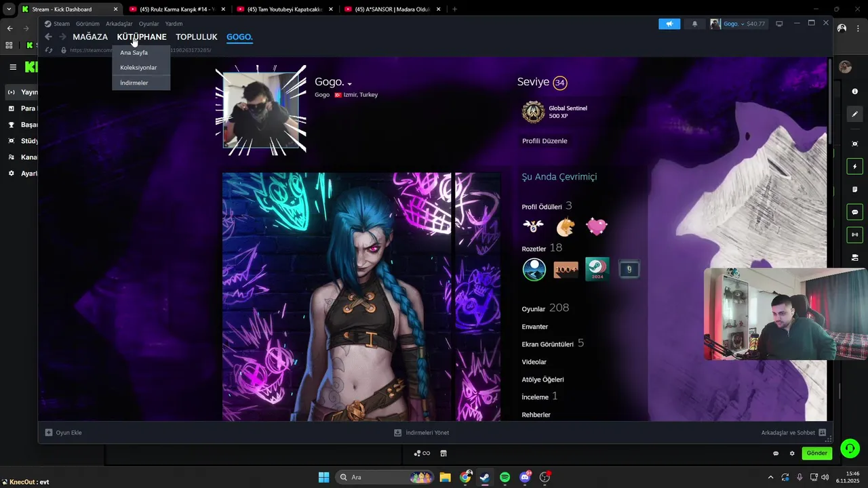Open Chrome tab search dropdown arrow
This screenshot has width=868, height=488.
coord(9,9)
